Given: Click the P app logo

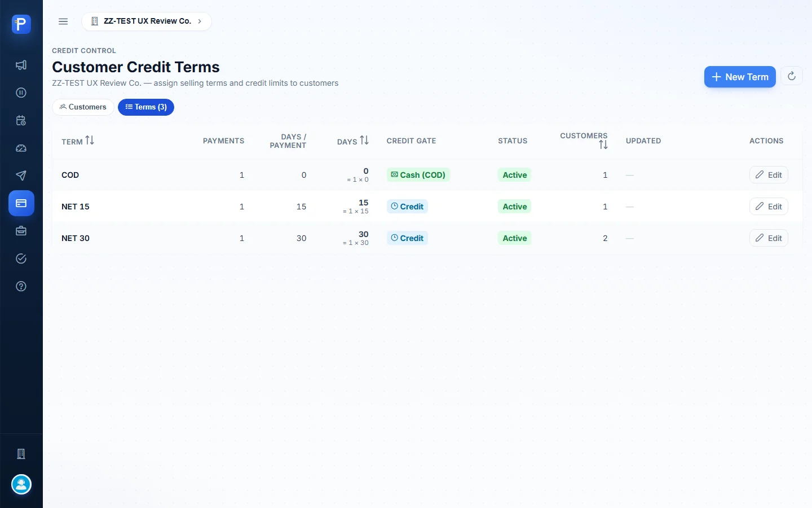Looking at the screenshot, I should point(21,24).
